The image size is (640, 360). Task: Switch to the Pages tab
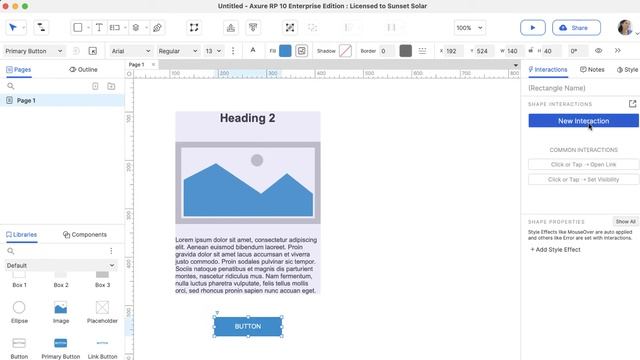[x=19, y=69]
